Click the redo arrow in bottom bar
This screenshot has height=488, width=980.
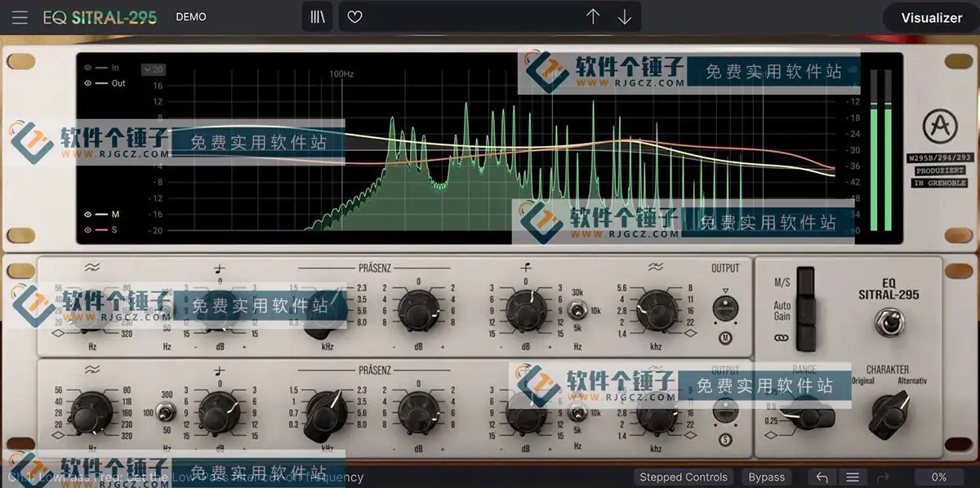[883, 477]
